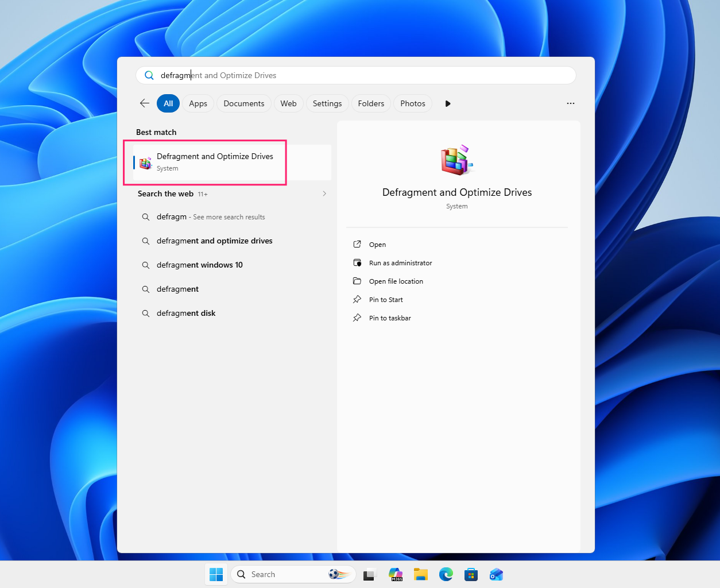Open Defragment and Optimize Drives best match result
The width and height of the screenshot is (720, 588).
[232, 162]
